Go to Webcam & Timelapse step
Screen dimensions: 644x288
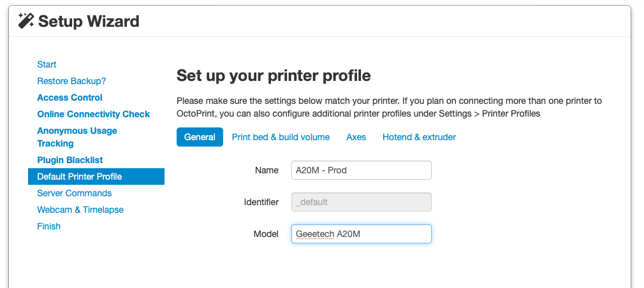80,210
